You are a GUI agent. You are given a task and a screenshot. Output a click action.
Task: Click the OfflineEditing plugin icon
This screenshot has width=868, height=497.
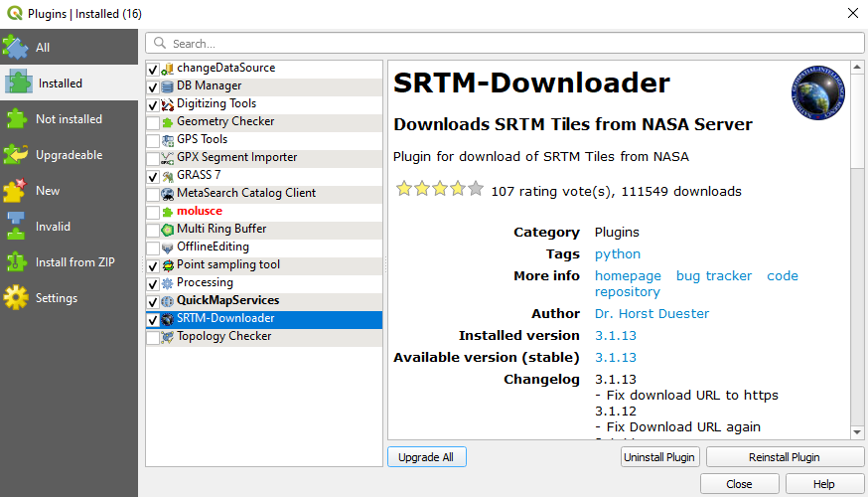[x=167, y=248]
